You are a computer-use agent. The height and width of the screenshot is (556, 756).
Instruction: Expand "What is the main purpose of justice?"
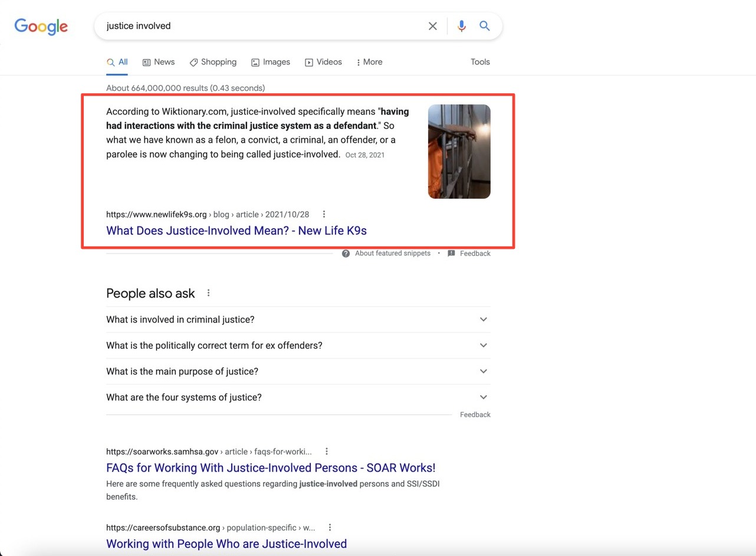point(484,371)
